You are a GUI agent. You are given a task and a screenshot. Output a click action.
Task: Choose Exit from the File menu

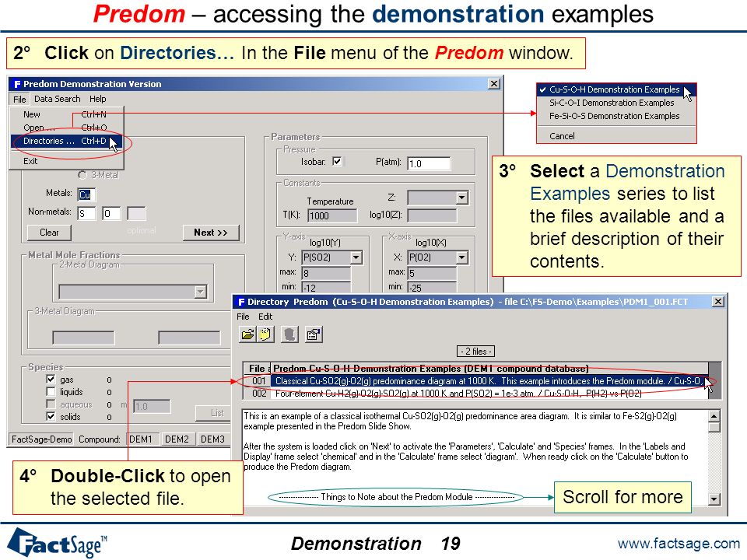pos(66,161)
